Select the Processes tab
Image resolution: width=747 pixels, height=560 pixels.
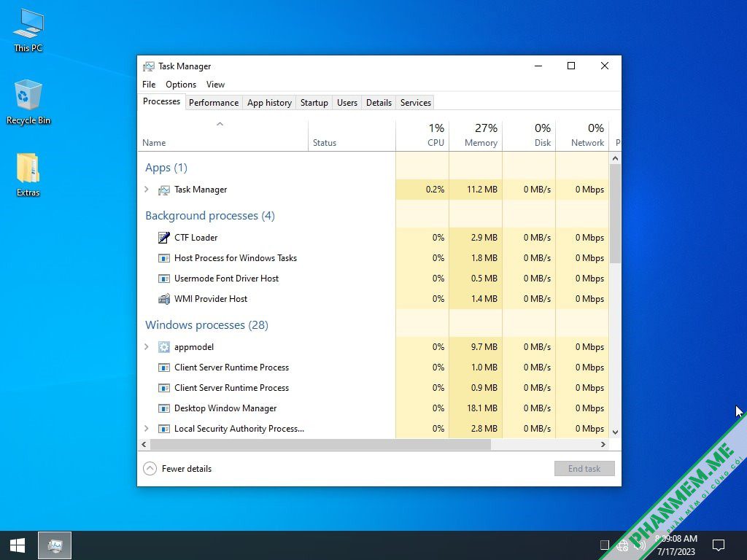pos(161,101)
